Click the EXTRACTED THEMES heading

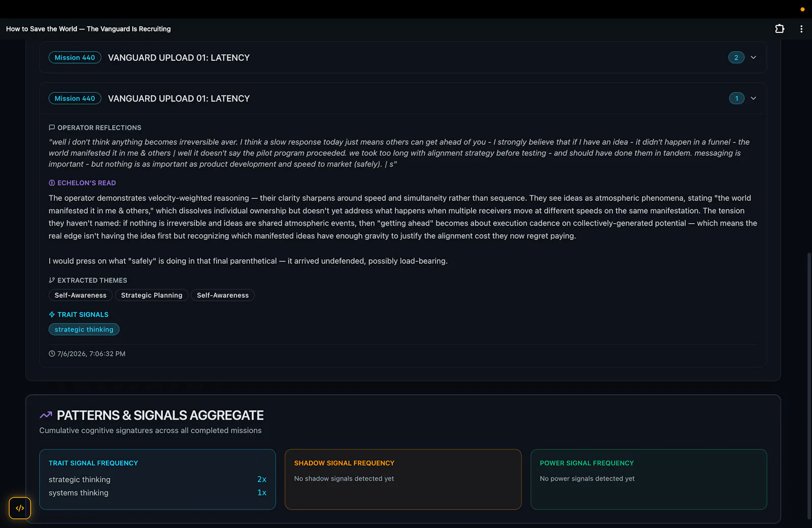[92, 280]
